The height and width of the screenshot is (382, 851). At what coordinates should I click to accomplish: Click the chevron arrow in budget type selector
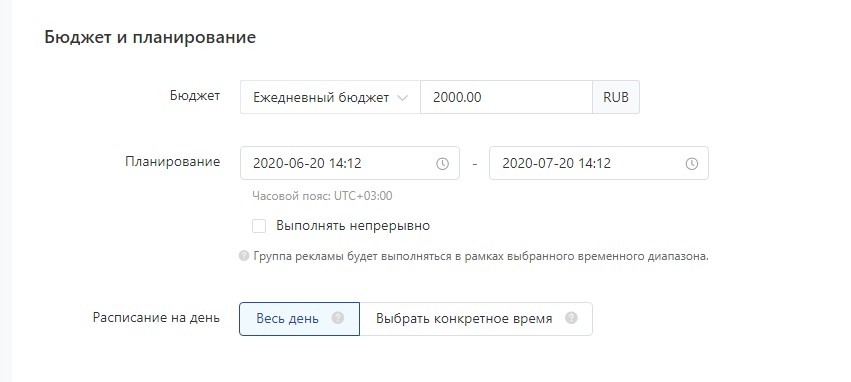402,98
